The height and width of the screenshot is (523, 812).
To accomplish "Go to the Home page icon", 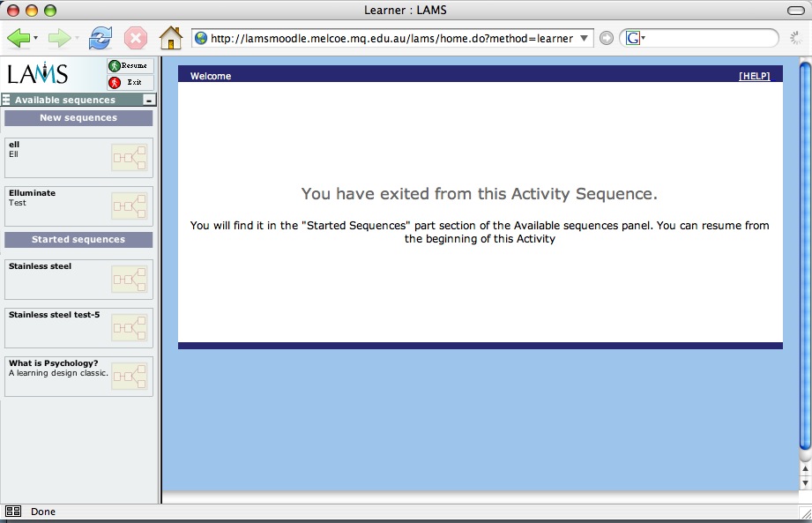I will 170,38.
